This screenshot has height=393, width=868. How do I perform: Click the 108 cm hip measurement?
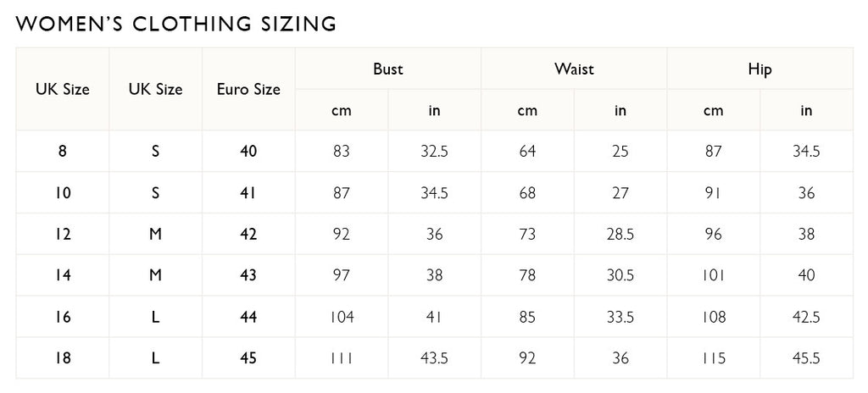pyautogui.click(x=714, y=317)
